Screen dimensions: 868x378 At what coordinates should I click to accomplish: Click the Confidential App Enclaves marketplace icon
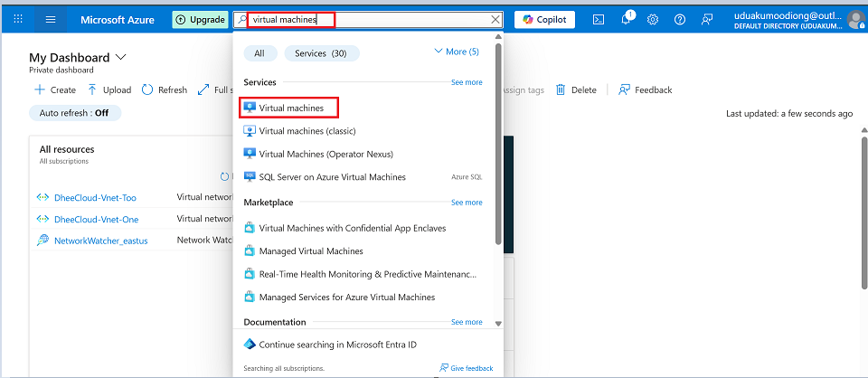tap(250, 228)
